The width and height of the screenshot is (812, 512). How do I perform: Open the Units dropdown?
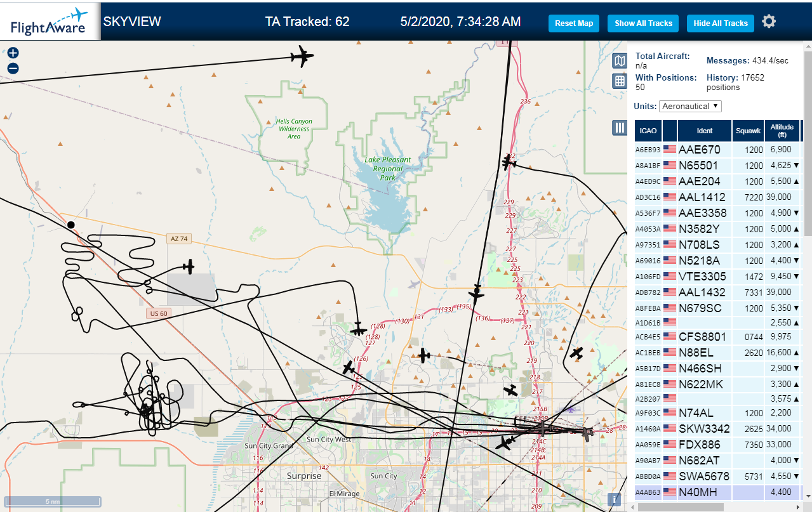691,106
